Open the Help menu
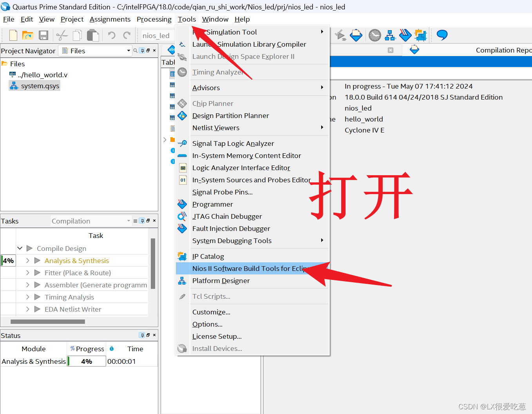 click(x=242, y=19)
